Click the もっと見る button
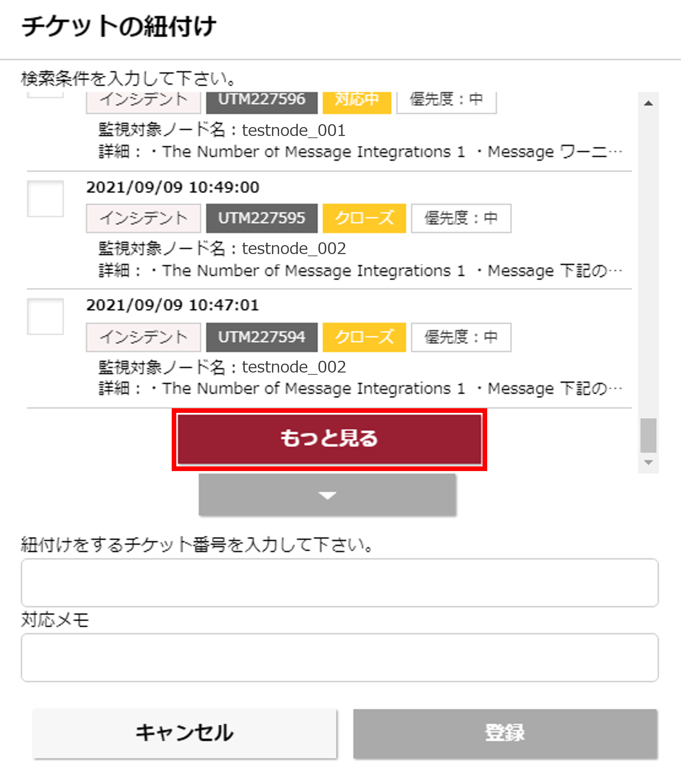Screen dimensions: 681x784 [x=329, y=439]
